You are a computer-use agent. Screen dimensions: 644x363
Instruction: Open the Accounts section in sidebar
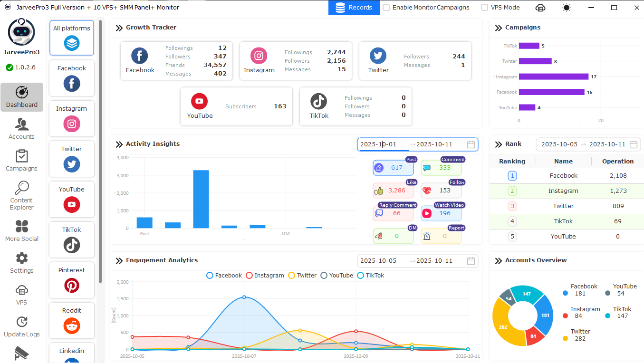(21, 129)
